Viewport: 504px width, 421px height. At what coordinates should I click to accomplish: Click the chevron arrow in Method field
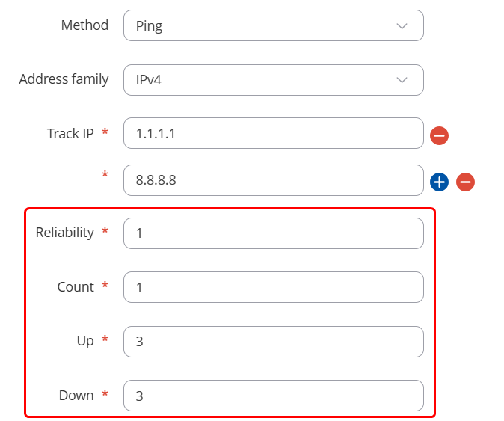click(402, 25)
